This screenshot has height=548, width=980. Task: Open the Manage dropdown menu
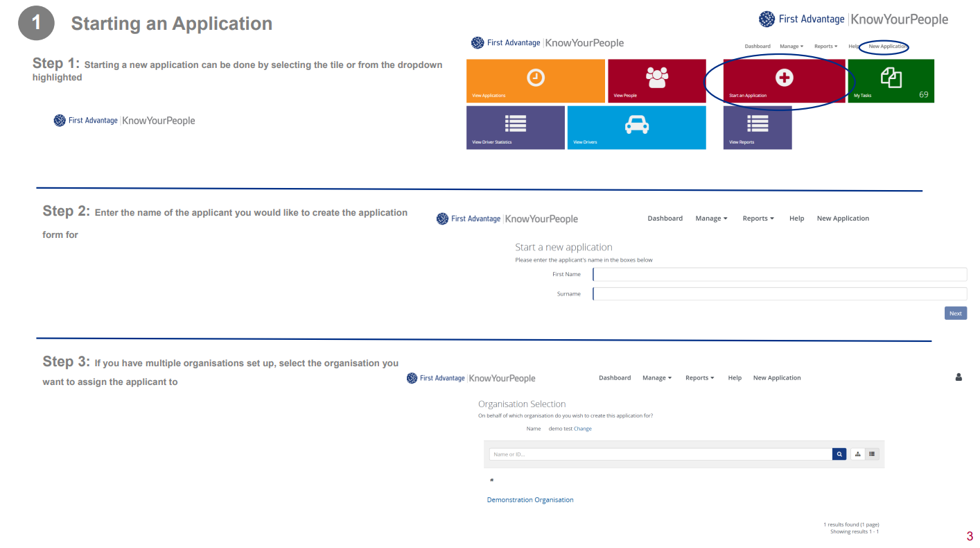point(711,218)
